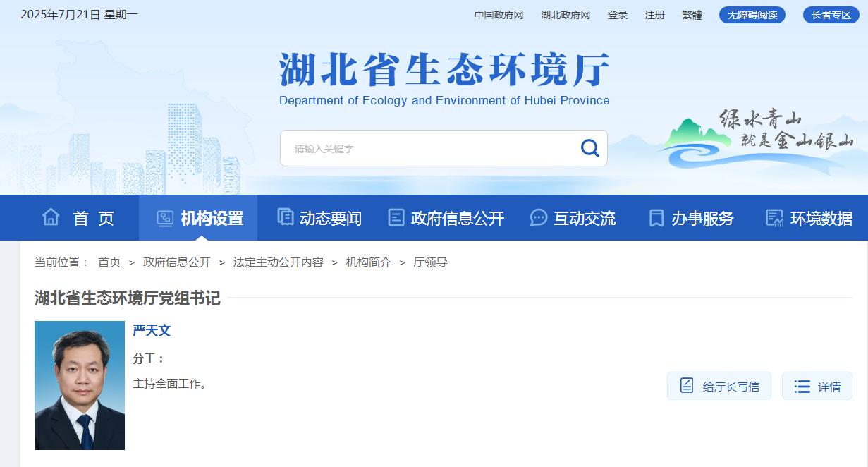Visit 中国政府网 from the top bar
The width and height of the screenshot is (868, 467).
pos(500,14)
